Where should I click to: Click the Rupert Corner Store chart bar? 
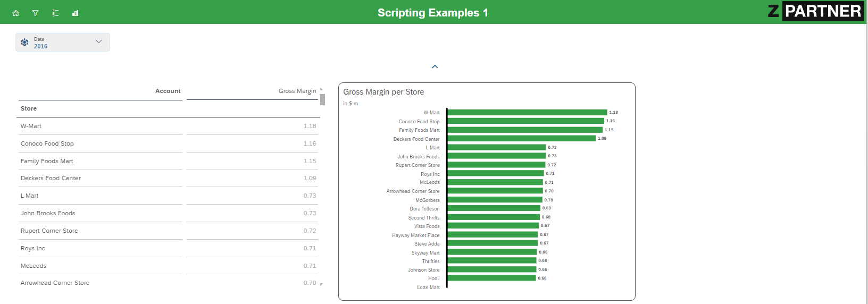click(496, 165)
